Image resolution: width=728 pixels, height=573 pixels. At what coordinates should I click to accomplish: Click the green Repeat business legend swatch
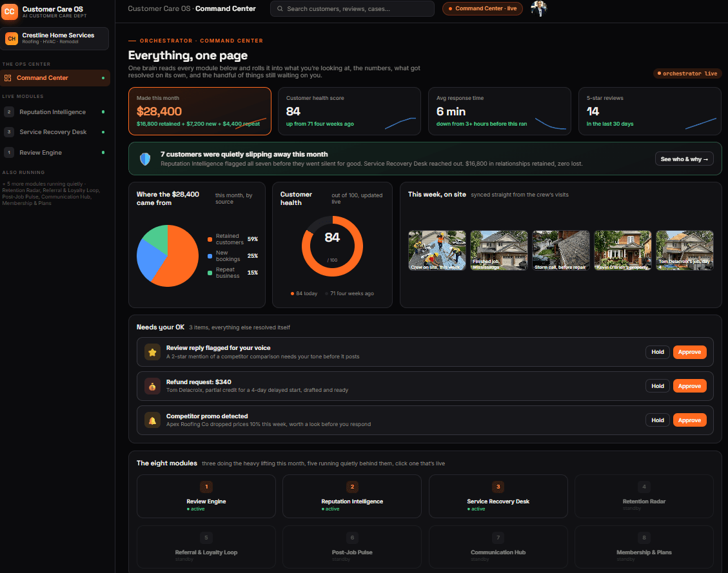[x=210, y=273]
